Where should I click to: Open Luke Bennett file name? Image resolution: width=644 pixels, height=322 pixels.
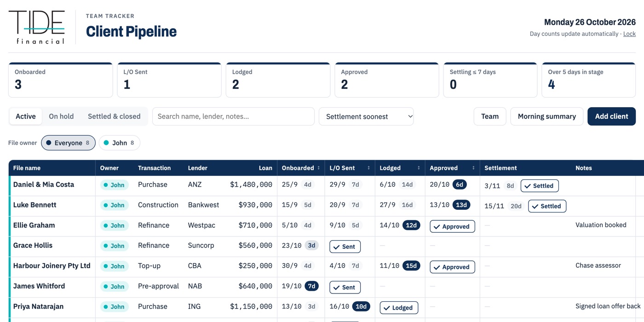click(x=35, y=205)
